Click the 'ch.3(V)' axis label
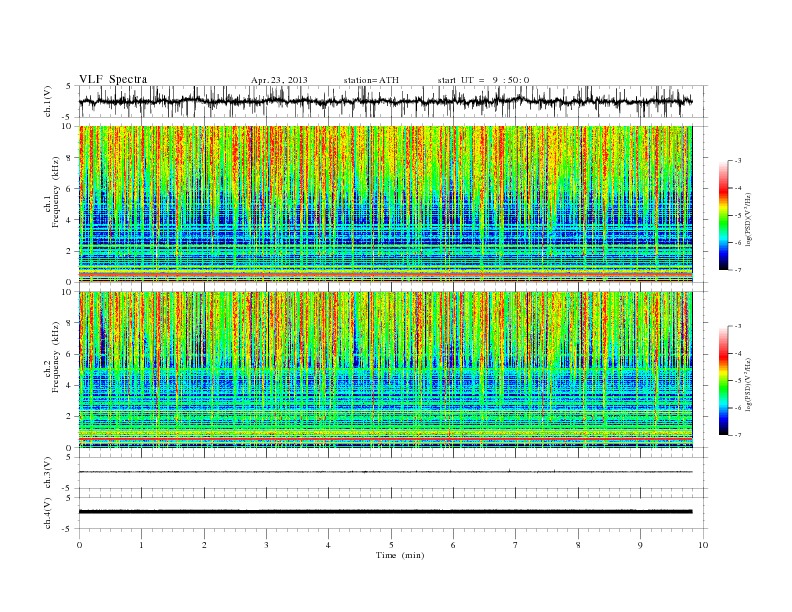 pos(48,473)
